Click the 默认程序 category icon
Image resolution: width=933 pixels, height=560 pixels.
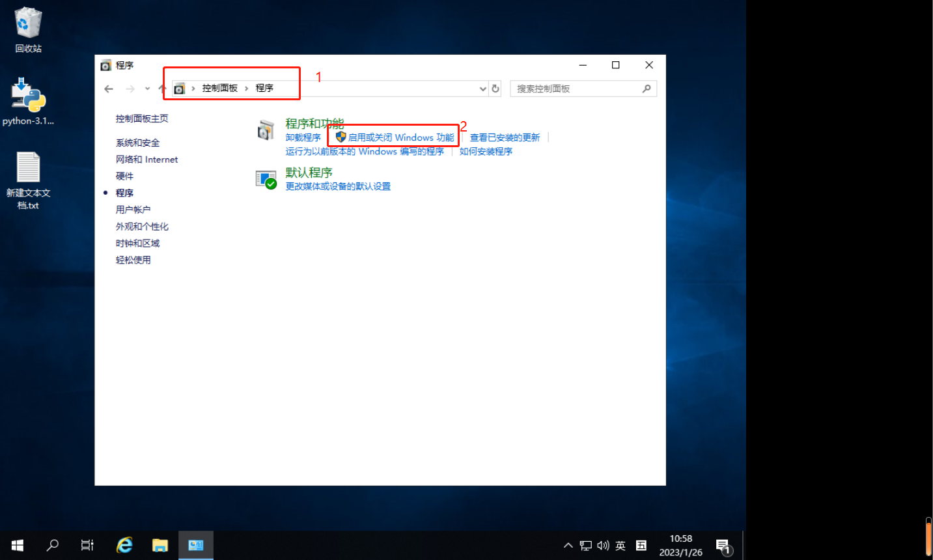coord(266,179)
